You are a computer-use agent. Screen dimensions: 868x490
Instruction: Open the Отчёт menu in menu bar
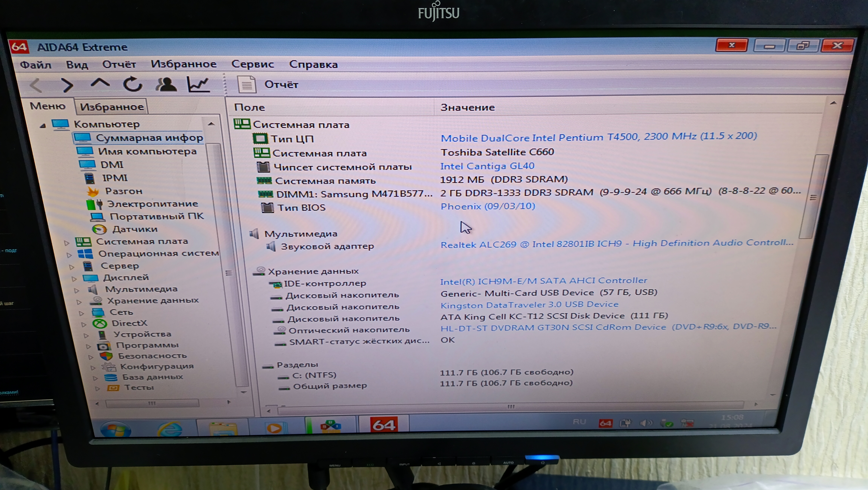119,64
